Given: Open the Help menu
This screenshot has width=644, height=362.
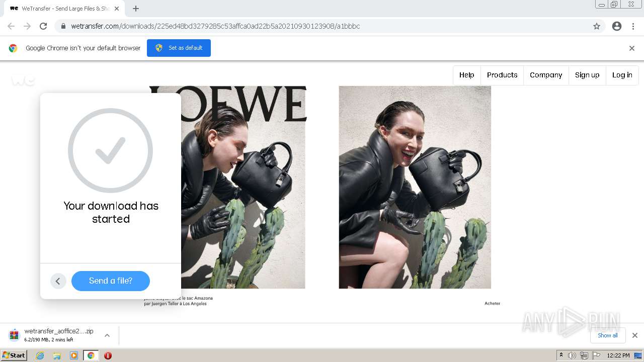Looking at the screenshot, I should [x=466, y=75].
